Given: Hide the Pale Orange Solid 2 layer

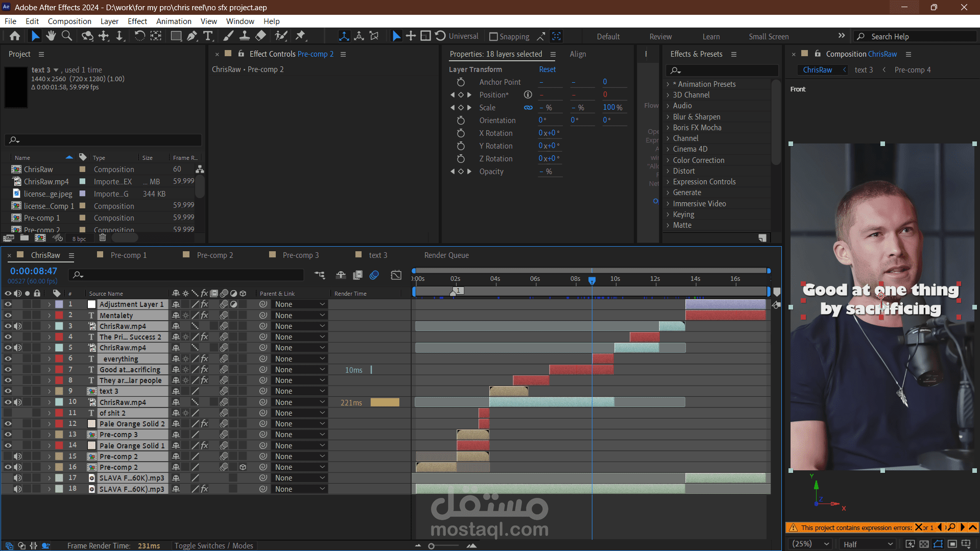Looking at the screenshot, I should tap(8, 424).
